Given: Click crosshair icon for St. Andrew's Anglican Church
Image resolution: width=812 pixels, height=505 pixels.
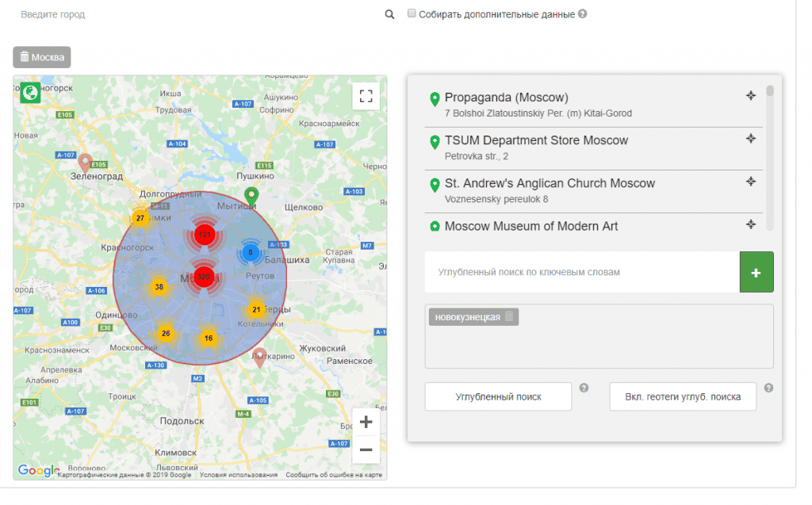Looking at the screenshot, I should click(751, 182).
